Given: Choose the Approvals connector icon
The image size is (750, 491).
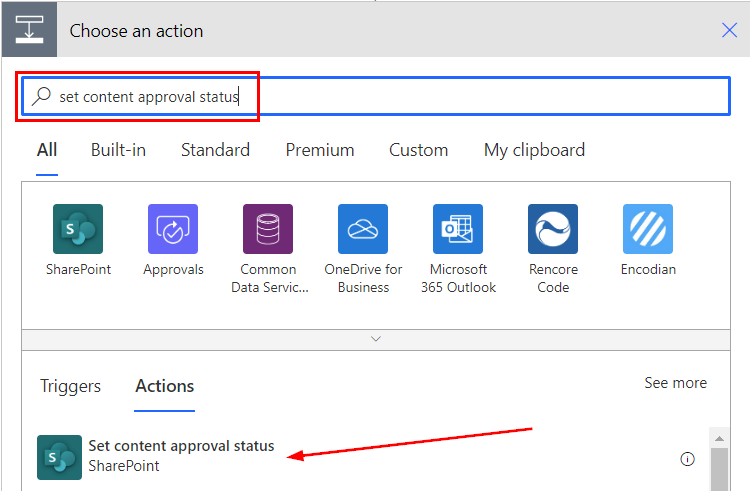Looking at the screenshot, I should 173,229.
